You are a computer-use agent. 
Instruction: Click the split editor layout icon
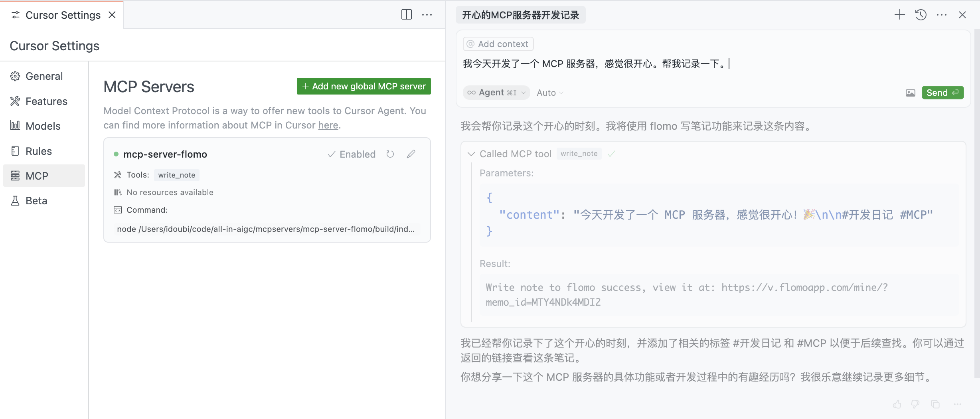click(406, 15)
